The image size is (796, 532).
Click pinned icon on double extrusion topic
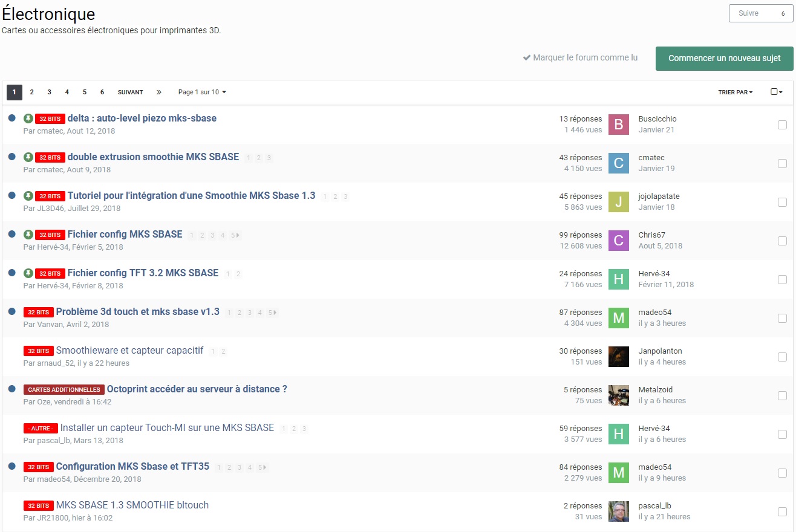pyautogui.click(x=28, y=157)
